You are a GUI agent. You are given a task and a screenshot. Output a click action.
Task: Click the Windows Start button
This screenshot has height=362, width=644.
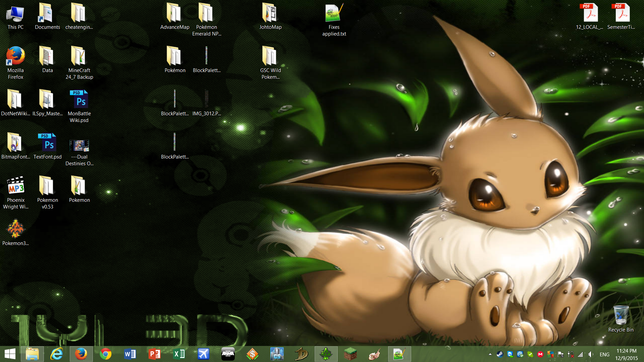click(x=10, y=354)
